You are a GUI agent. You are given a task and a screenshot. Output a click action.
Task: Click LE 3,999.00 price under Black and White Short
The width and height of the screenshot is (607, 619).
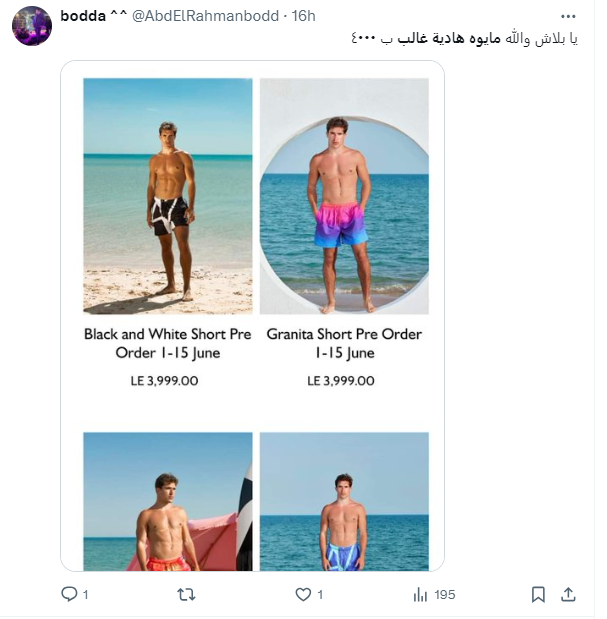pos(165,381)
